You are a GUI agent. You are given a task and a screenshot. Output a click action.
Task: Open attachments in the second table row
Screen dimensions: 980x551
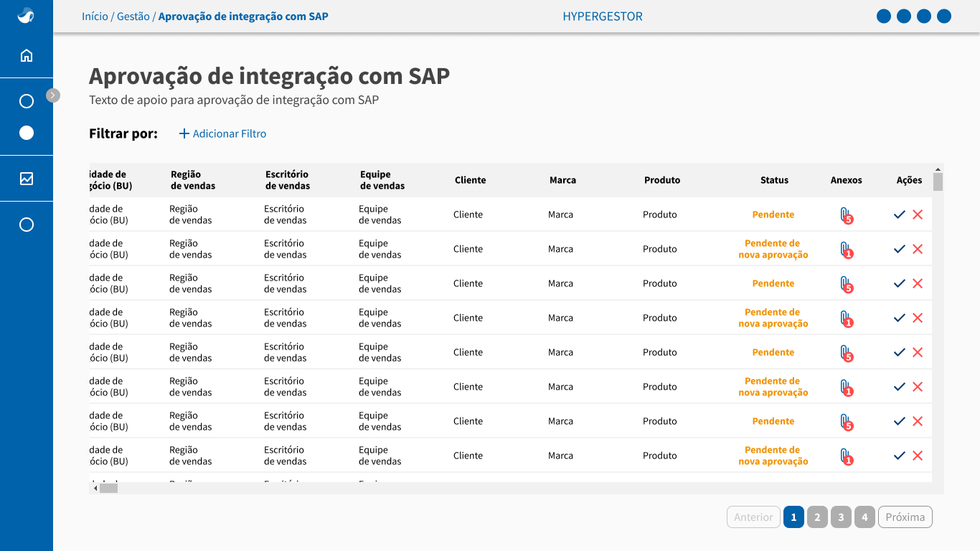pyautogui.click(x=846, y=250)
